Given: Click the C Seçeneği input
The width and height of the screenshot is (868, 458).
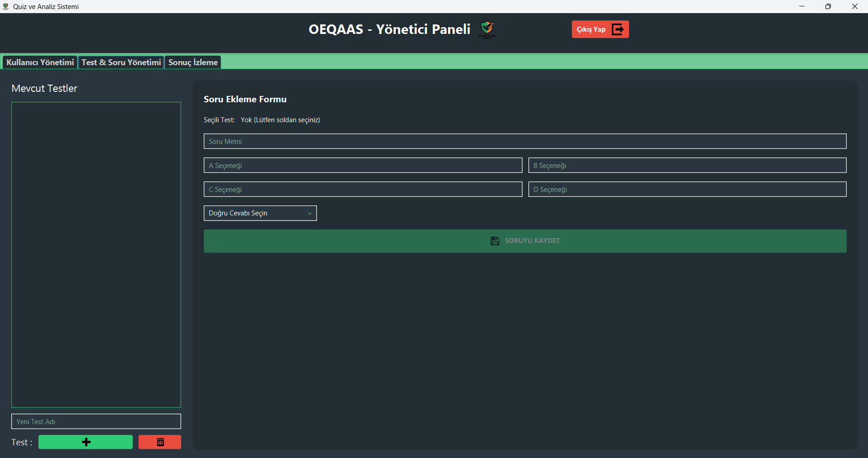Looking at the screenshot, I should tap(363, 189).
